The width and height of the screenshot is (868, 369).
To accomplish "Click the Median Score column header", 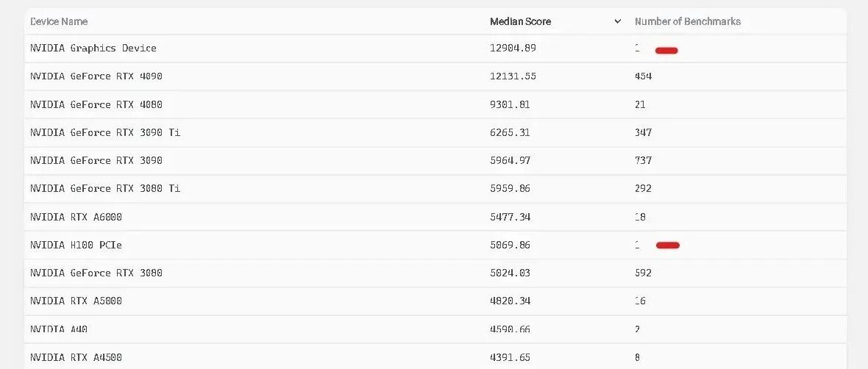I will click(x=520, y=21).
